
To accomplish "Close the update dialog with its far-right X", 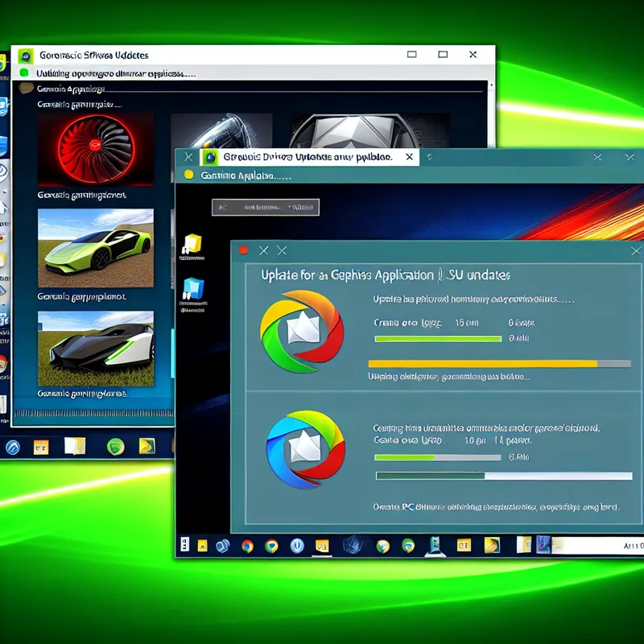I will click(x=636, y=251).
